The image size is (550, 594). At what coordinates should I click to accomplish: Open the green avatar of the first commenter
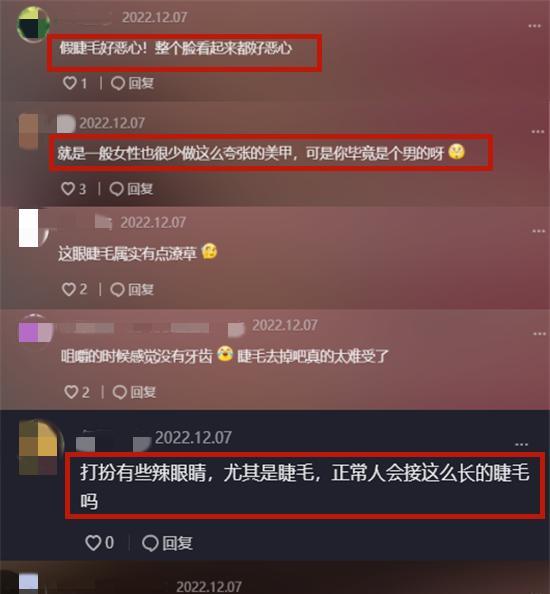pyautogui.click(x=34, y=24)
